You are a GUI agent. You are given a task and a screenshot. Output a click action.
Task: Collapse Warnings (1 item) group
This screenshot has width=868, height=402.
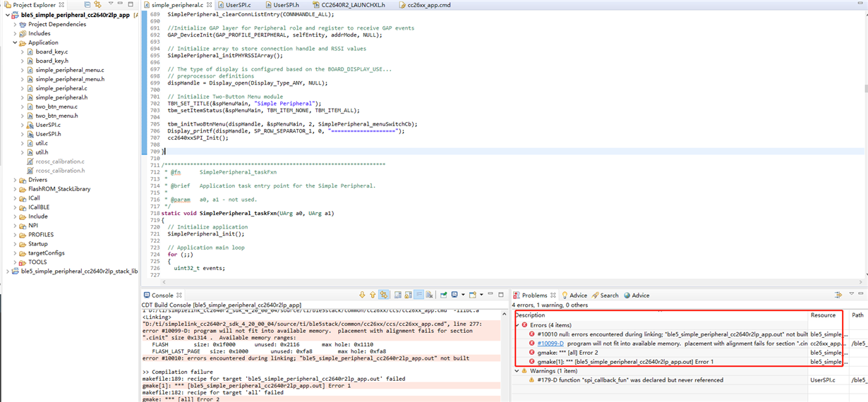517,371
